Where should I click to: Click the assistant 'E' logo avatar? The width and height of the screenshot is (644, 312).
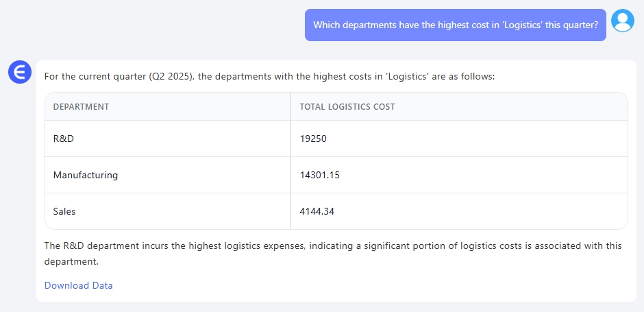pyautogui.click(x=20, y=71)
